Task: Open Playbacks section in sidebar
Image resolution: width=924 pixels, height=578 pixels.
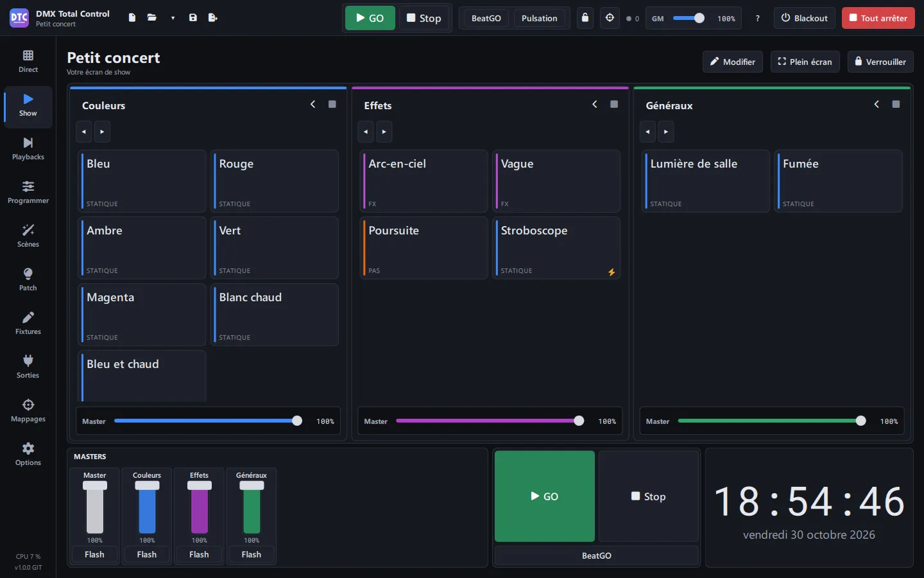Action: pyautogui.click(x=28, y=149)
